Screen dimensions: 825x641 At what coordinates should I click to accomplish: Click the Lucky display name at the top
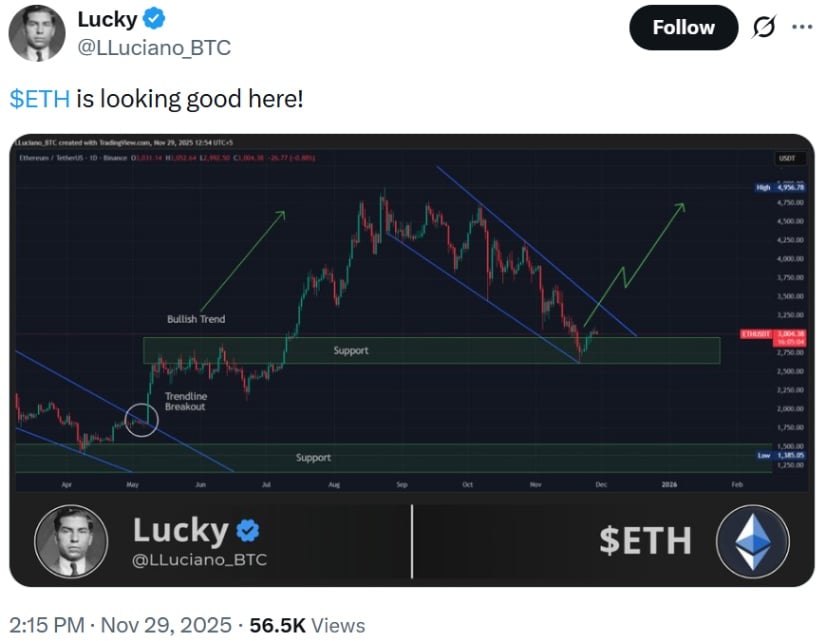click(x=107, y=18)
